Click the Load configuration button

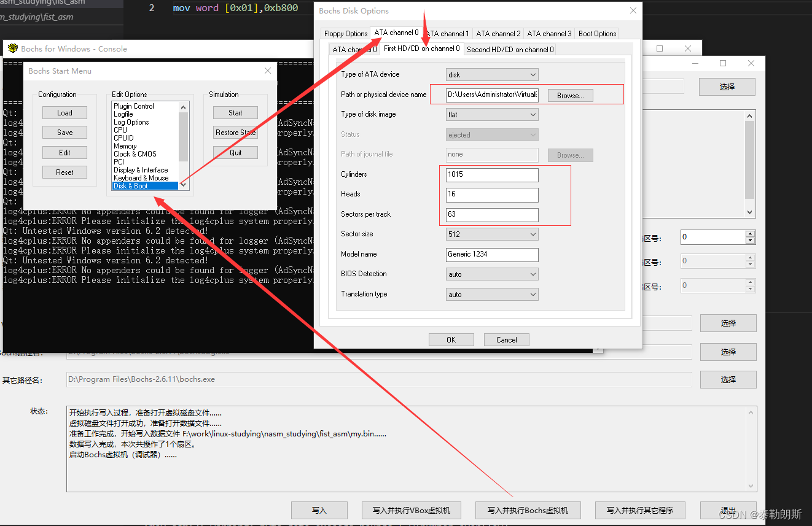click(x=64, y=113)
